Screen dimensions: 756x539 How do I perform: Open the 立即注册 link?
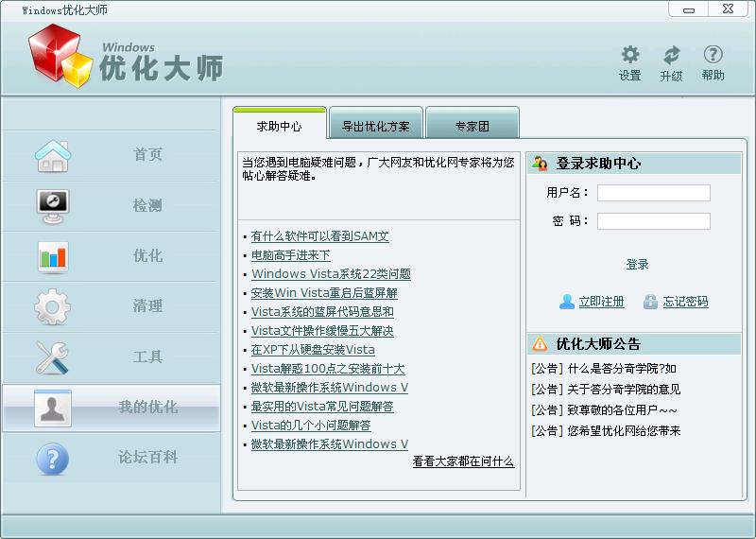pos(601,302)
